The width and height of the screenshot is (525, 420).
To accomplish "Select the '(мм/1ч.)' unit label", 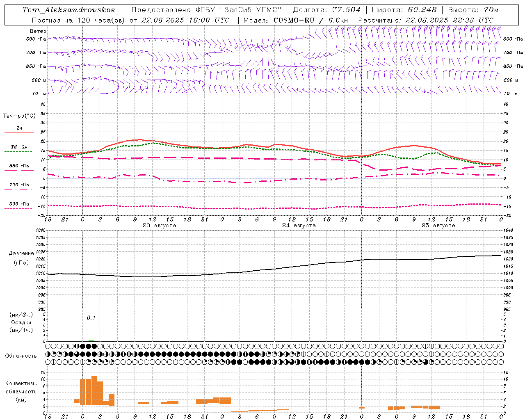I will point(21,330).
